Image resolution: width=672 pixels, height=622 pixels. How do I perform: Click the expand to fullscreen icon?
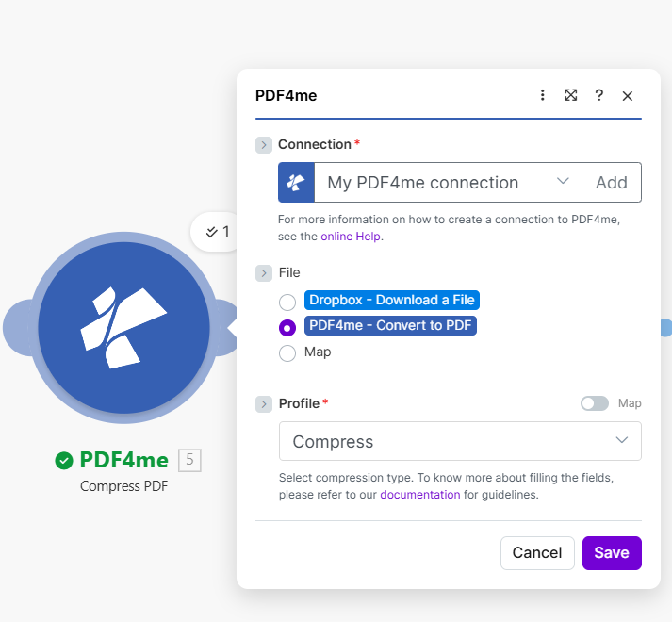571,95
